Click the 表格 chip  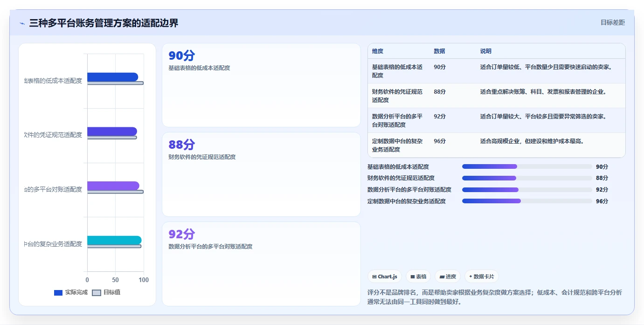tap(418, 277)
